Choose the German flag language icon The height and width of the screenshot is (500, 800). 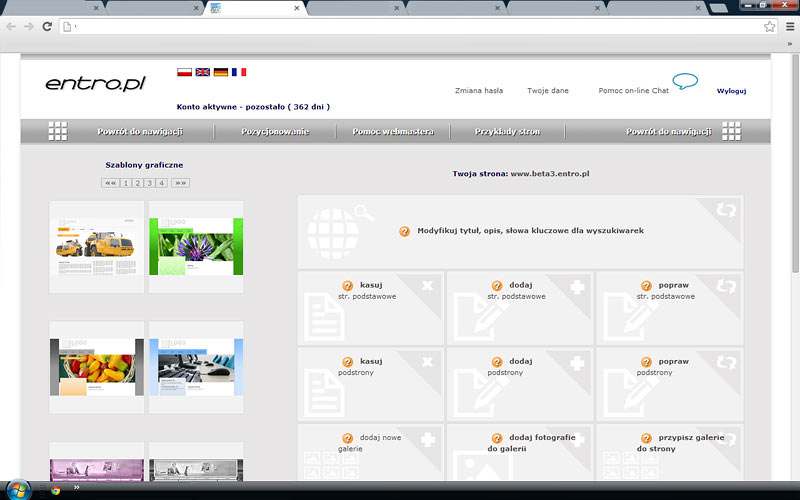(220, 72)
